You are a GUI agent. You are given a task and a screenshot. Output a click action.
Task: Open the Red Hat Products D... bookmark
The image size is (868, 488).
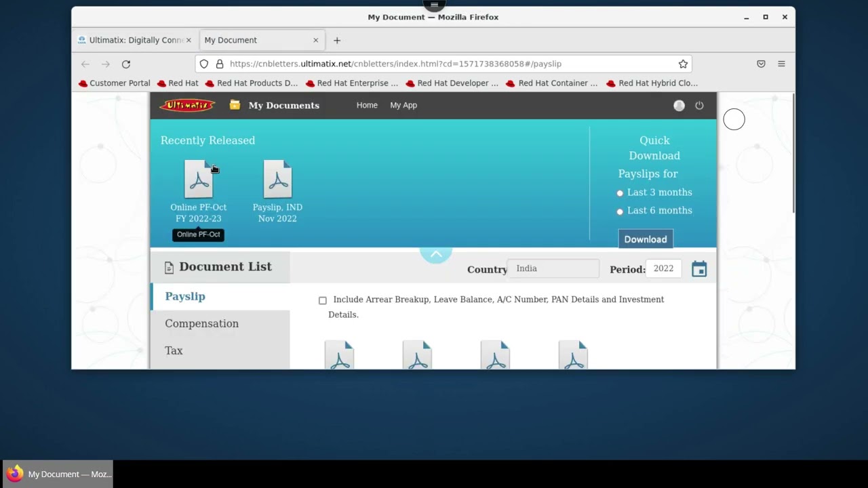252,83
